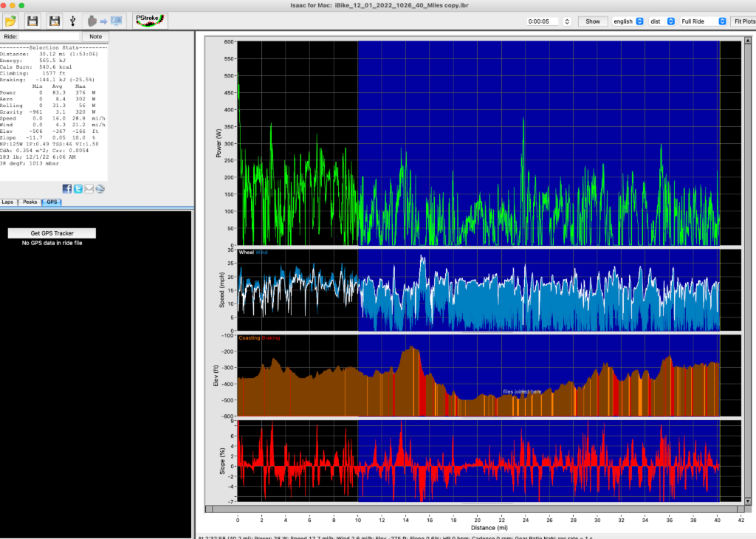Click inside the Ride name field
Image resolution: width=756 pixels, height=539 pixels.
point(50,35)
